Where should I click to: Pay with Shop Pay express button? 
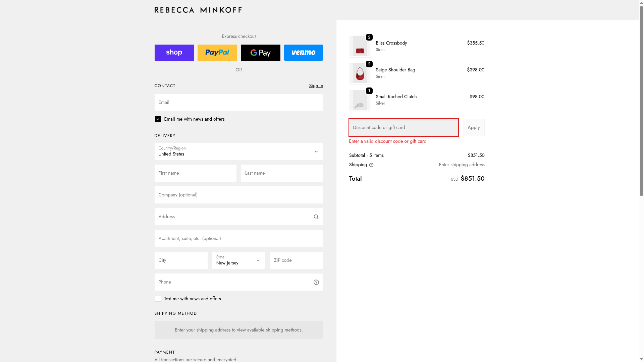[x=174, y=53]
